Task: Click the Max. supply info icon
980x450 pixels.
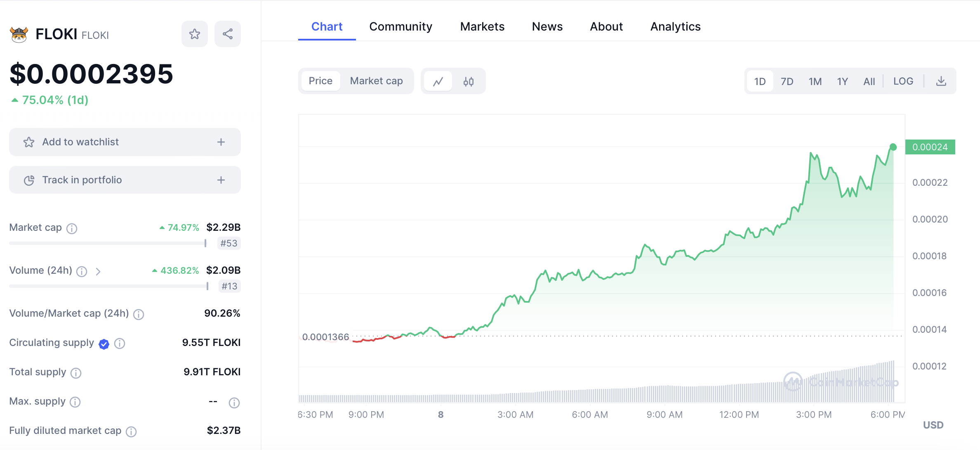Action: click(x=75, y=402)
